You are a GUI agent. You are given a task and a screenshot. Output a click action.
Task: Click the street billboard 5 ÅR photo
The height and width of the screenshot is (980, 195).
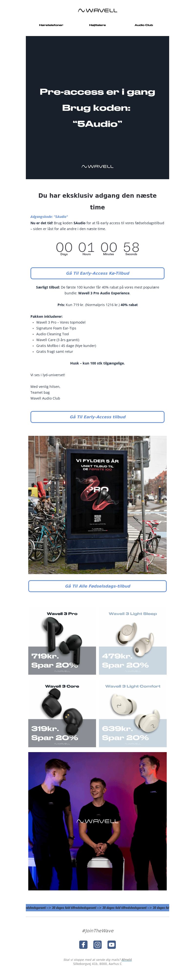(x=97, y=505)
